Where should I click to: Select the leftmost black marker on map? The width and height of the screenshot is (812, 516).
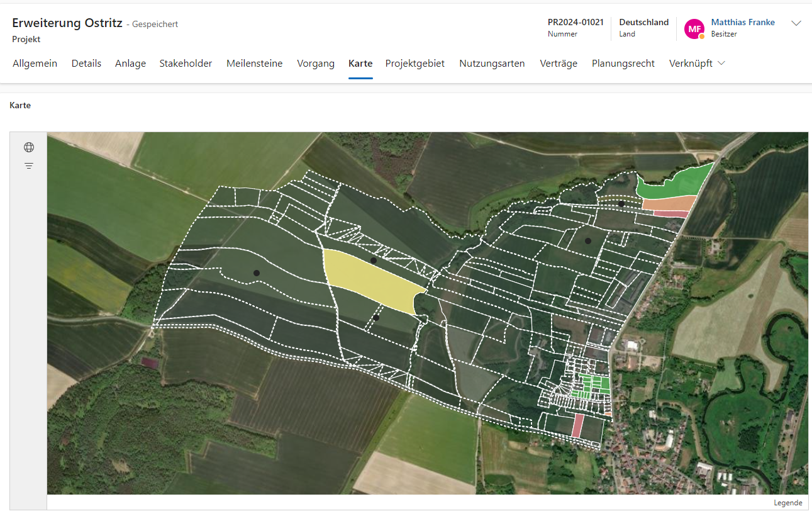click(x=257, y=272)
